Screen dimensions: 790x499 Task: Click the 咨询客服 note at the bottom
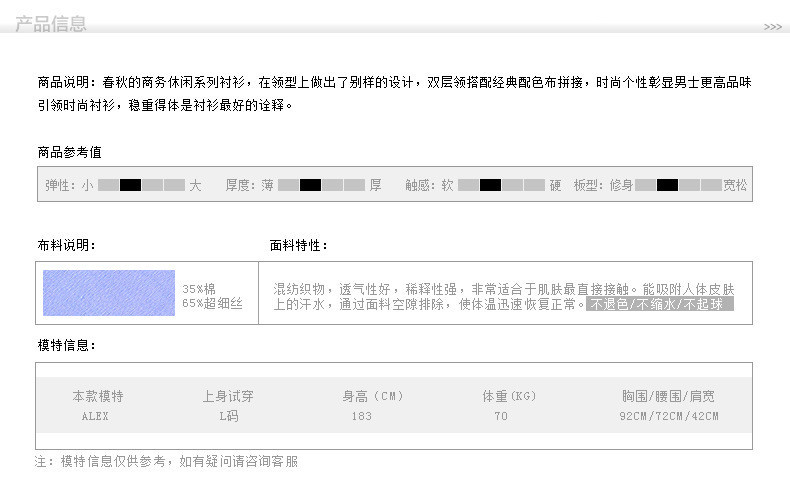(x=270, y=461)
